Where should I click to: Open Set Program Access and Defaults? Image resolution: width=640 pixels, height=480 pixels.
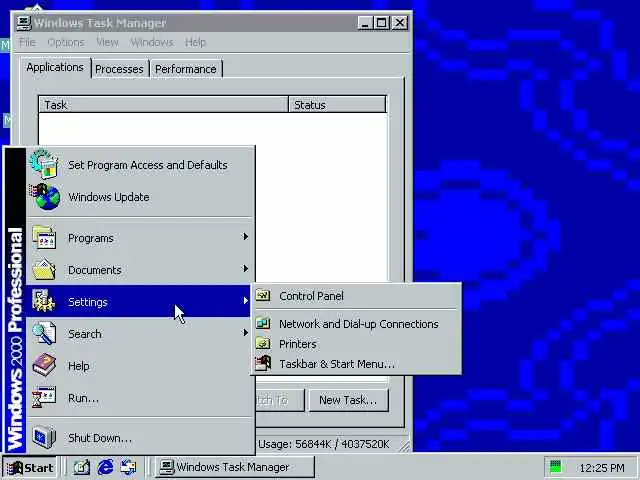click(140, 164)
